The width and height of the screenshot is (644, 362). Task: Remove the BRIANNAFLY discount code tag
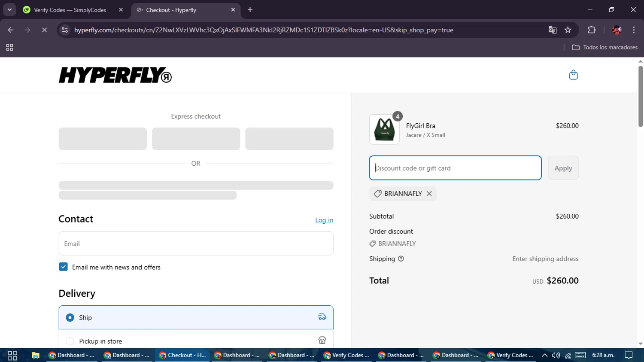click(x=429, y=194)
